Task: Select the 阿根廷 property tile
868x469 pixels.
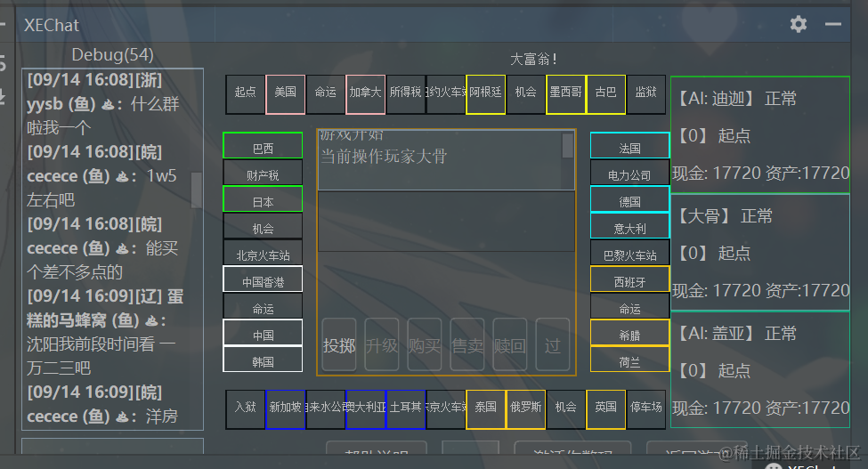Action: click(x=485, y=94)
